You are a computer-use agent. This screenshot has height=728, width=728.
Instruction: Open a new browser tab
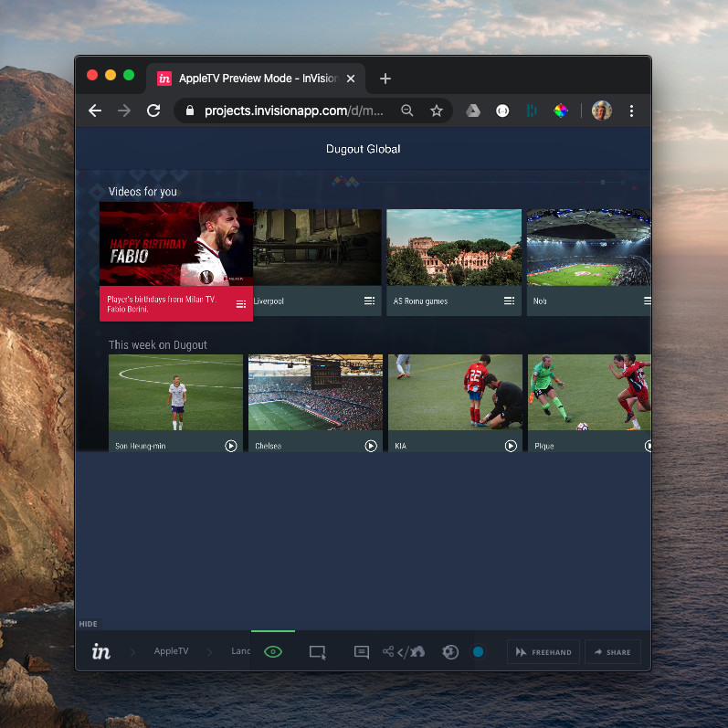click(385, 79)
